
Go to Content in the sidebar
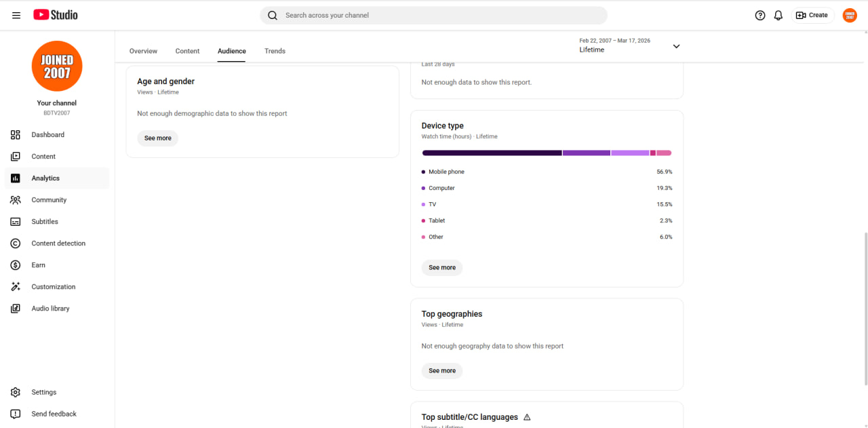[x=57, y=157]
